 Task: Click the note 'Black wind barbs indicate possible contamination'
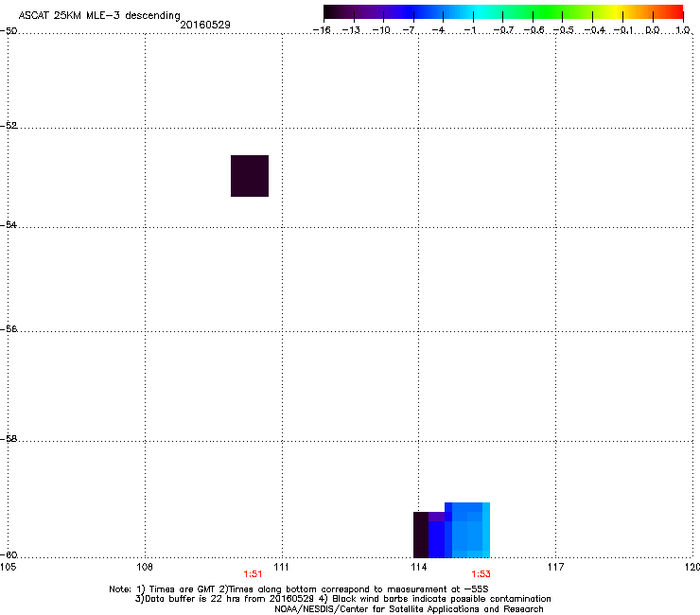click(x=441, y=599)
